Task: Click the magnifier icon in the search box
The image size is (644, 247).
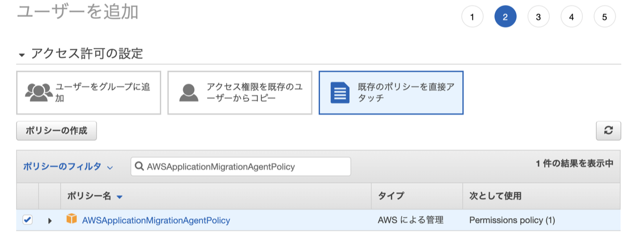Action: pyautogui.click(x=140, y=167)
